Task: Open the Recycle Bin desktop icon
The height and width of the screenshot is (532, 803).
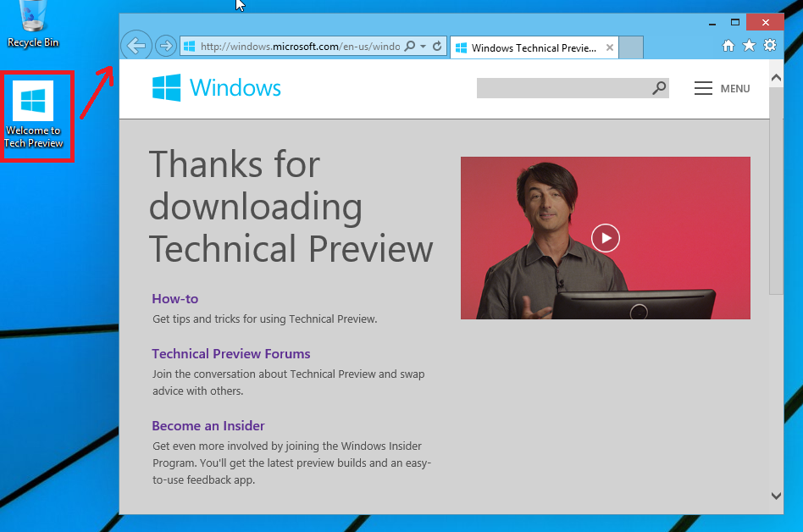Action: click(x=33, y=24)
